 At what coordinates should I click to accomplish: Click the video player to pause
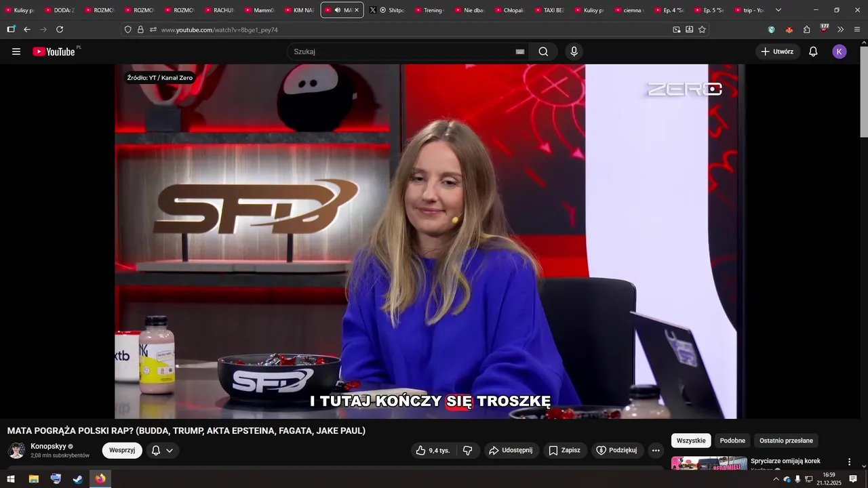click(x=429, y=241)
